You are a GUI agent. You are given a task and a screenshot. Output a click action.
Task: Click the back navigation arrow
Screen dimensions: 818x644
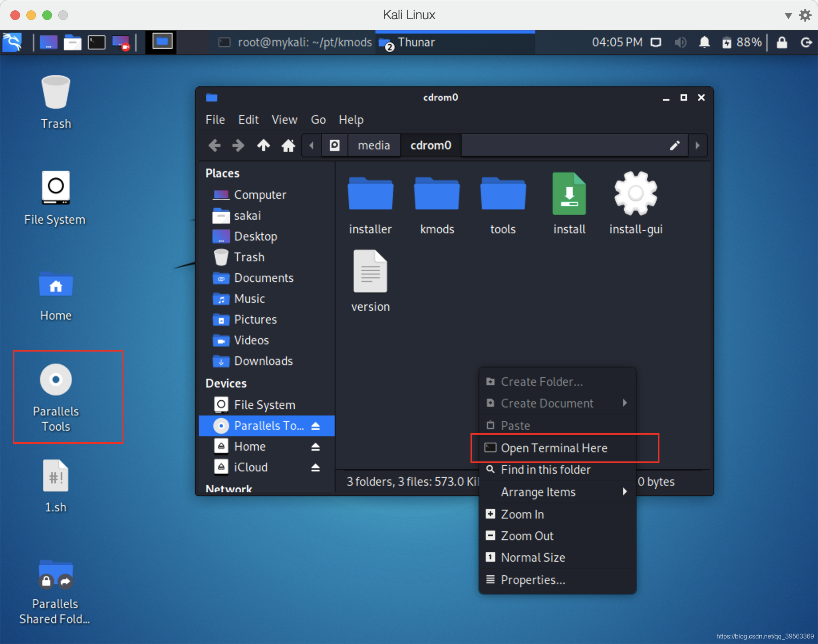point(215,145)
